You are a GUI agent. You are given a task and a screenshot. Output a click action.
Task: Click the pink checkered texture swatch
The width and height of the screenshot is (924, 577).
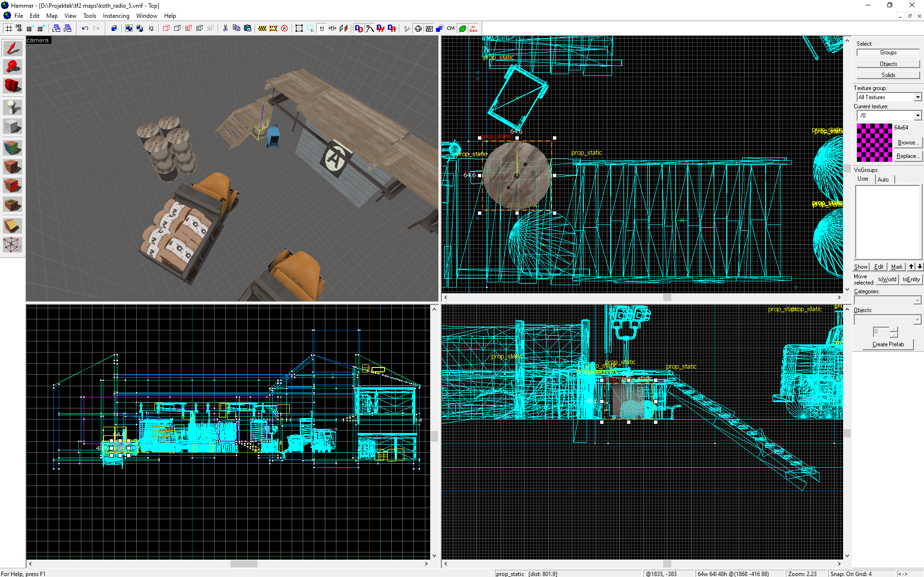coord(874,143)
